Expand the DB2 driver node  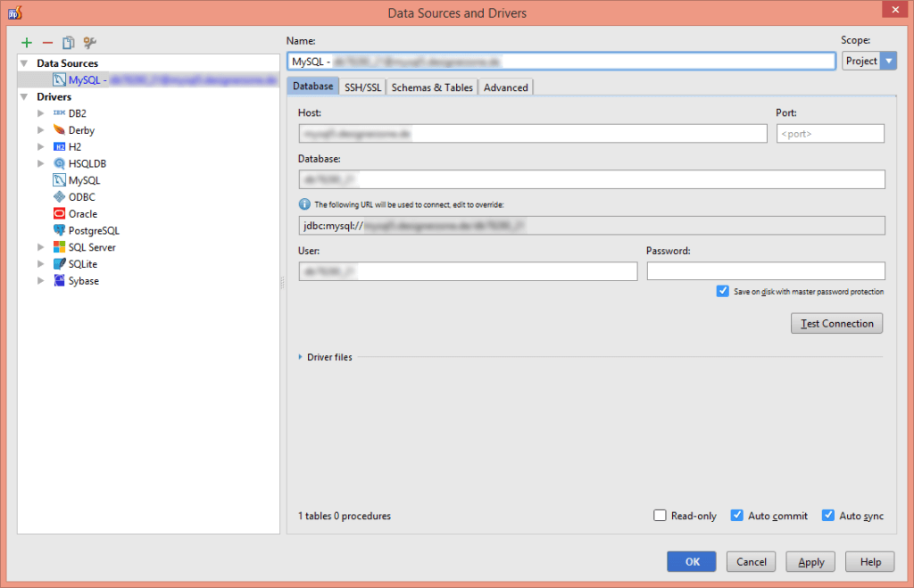tap(40, 112)
